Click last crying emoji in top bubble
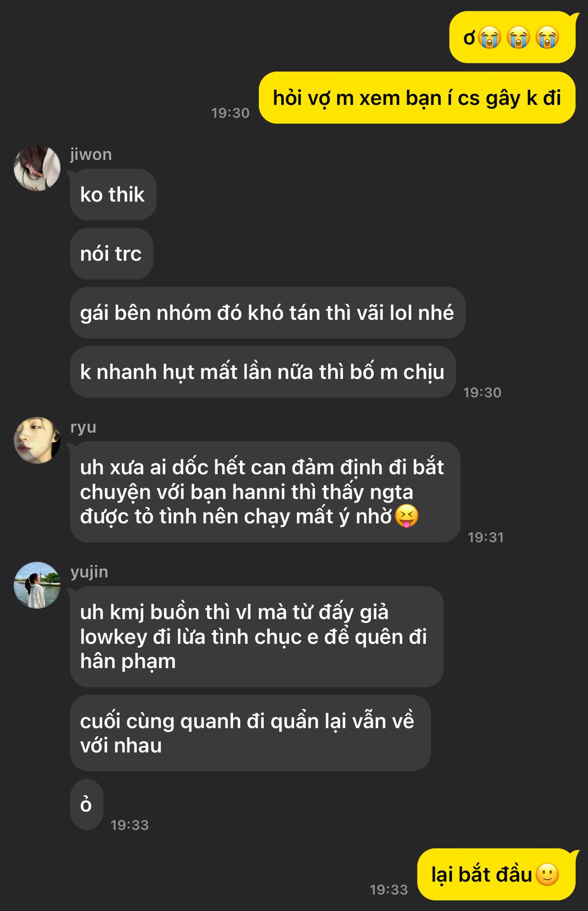The width and height of the screenshot is (588, 911). tap(547, 37)
